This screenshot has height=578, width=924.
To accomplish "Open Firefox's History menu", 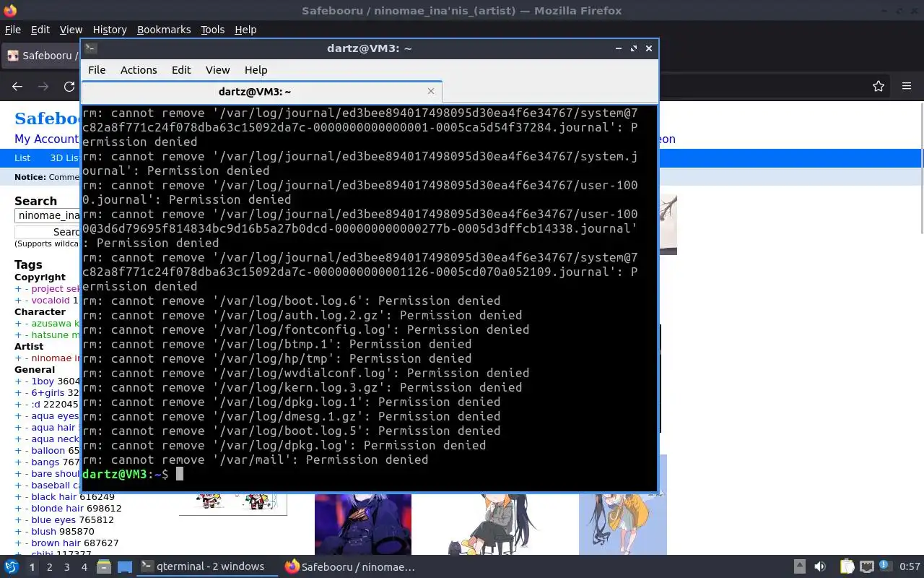I will point(110,30).
